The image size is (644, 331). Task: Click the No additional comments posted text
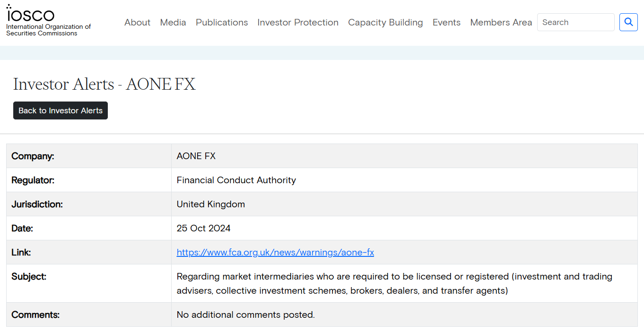coord(246,314)
